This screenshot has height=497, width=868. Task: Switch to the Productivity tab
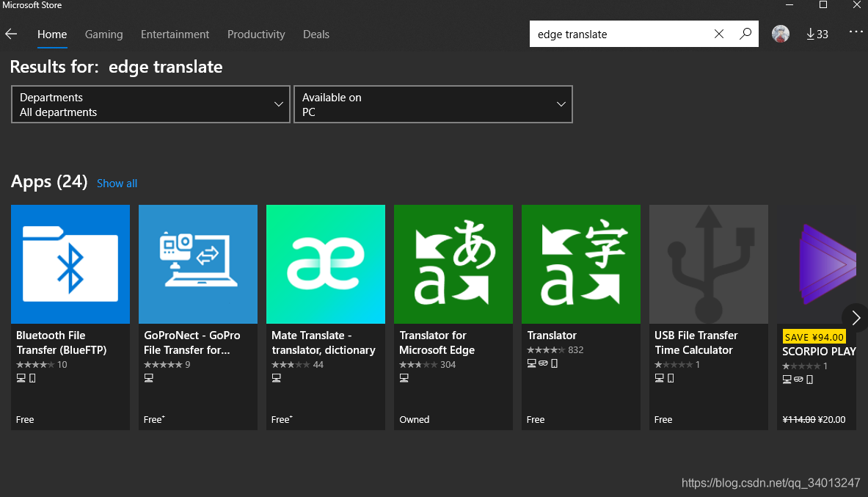(x=256, y=35)
